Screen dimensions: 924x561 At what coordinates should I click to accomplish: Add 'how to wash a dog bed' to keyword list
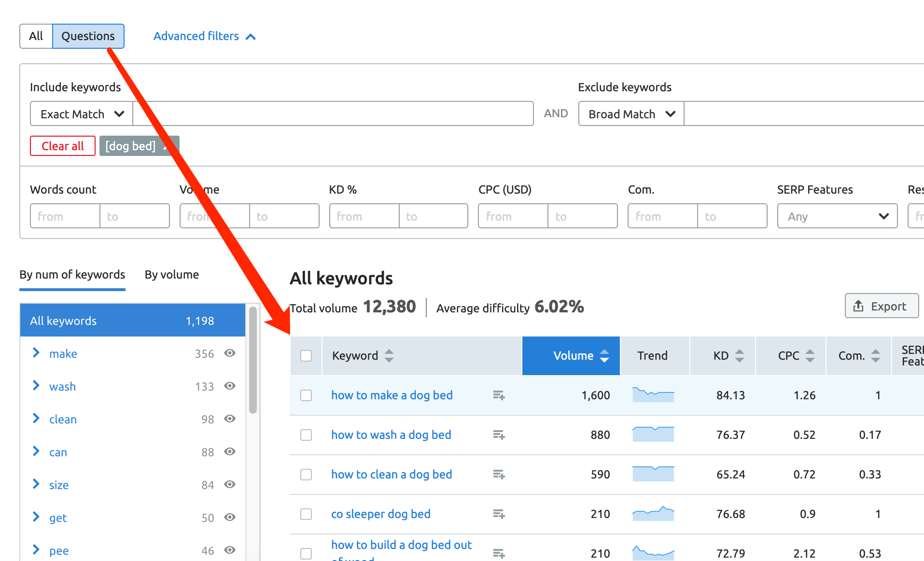click(499, 435)
